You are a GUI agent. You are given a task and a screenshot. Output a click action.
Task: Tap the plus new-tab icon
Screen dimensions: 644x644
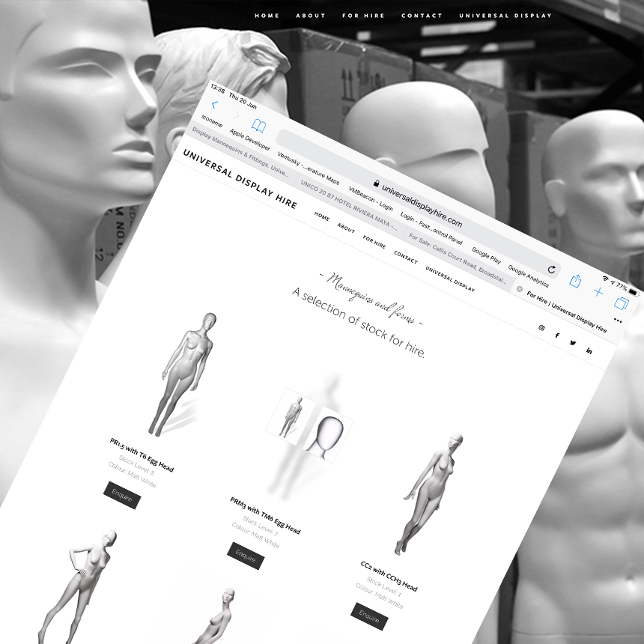pos(598,291)
